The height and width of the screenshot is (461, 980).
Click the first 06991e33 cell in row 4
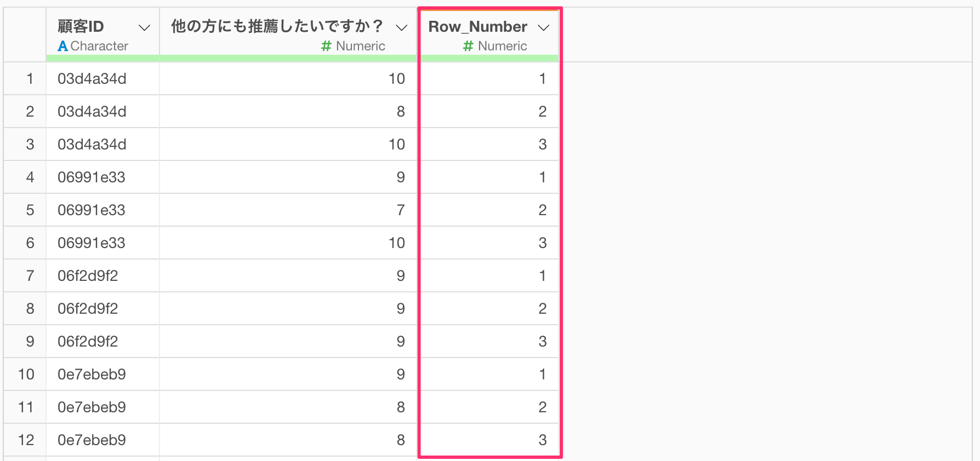pyautogui.click(x=92, y=177)
